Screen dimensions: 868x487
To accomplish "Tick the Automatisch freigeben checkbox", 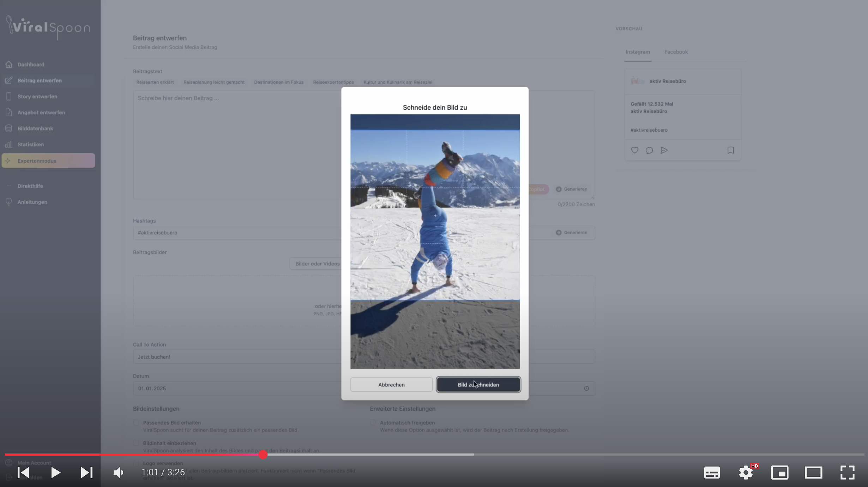I will [373, 422].
